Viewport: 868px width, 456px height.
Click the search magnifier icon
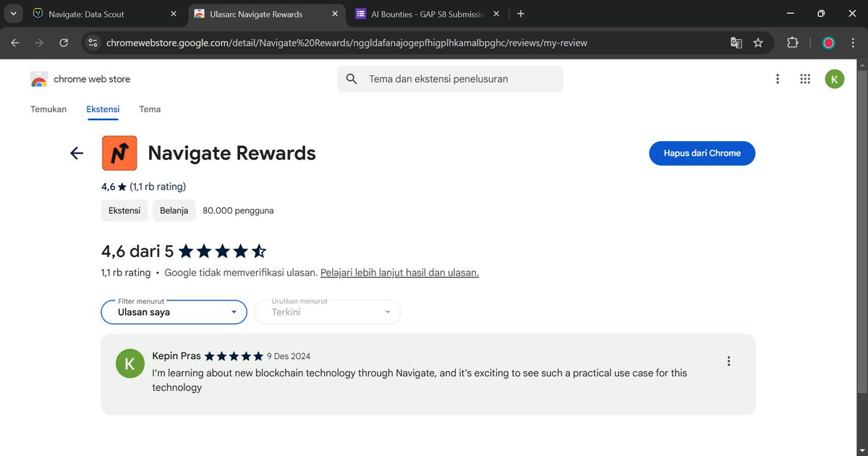point(352,79)
